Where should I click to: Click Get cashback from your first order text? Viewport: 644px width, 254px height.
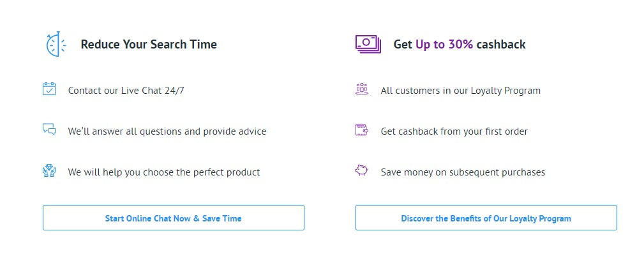tap(454, 131)
